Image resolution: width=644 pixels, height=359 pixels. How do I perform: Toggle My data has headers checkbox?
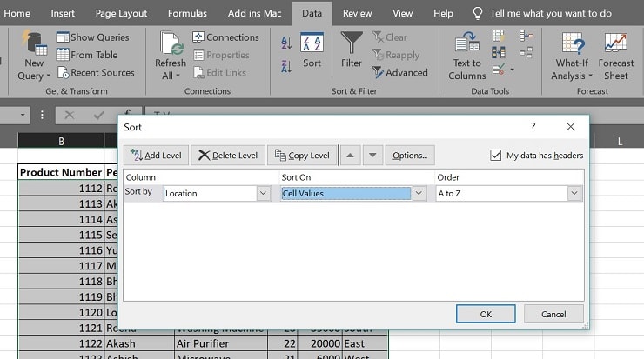497,156
